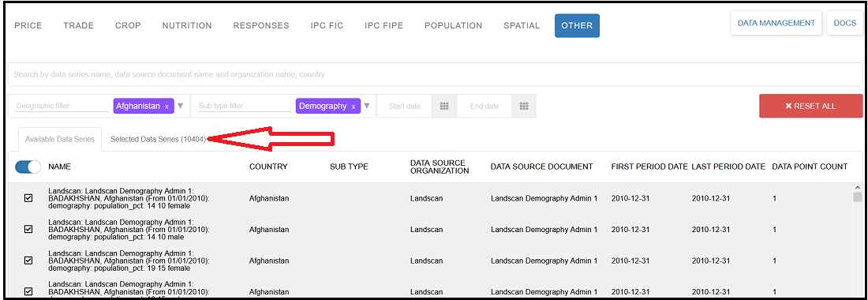Uncheck the population_pct 19 15 female row

pos(28,261)
